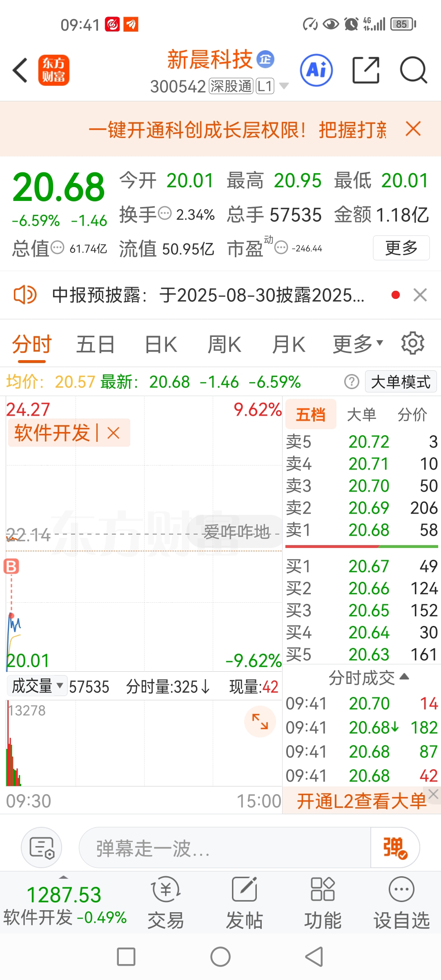Tap the 09:41 20.68 182 trade row
The width and height of the screenshot is (441, 980).
(x=361, y=728)
